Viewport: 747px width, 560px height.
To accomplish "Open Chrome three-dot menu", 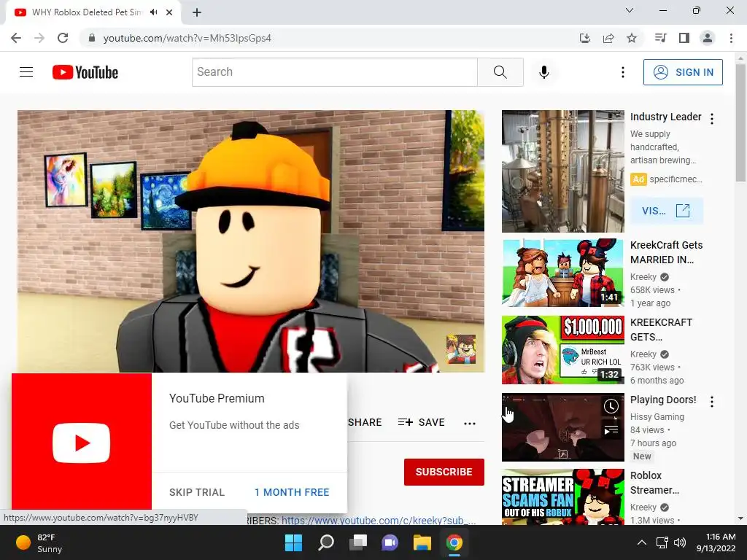I will [x=731, y=38].
